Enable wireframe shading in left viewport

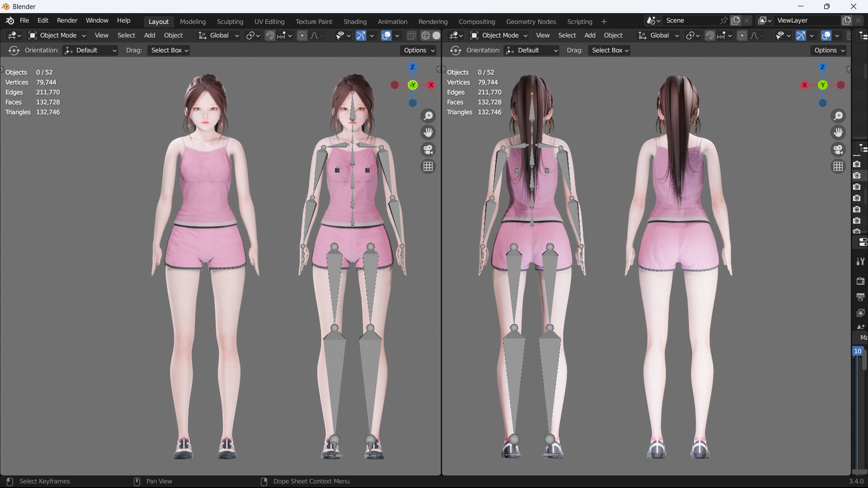[x=425, y=35]
